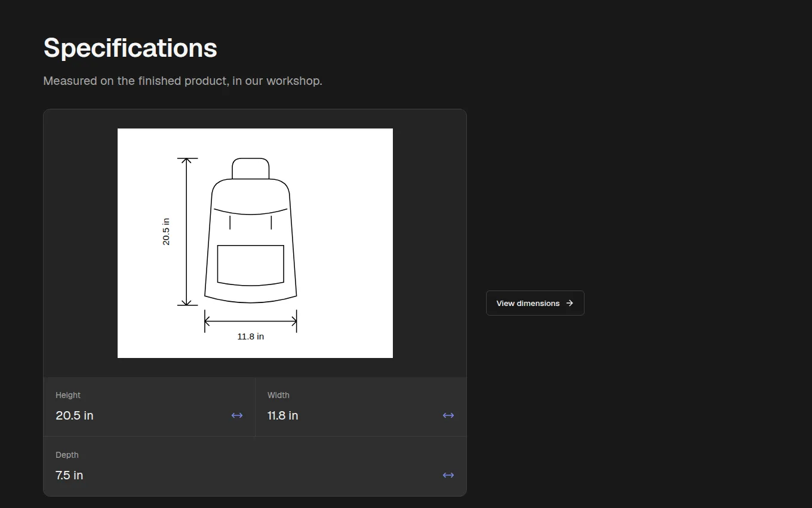Click the 11.8 in Width value
Viewport: 812px width, 508px height.
(x=283, y=415)
